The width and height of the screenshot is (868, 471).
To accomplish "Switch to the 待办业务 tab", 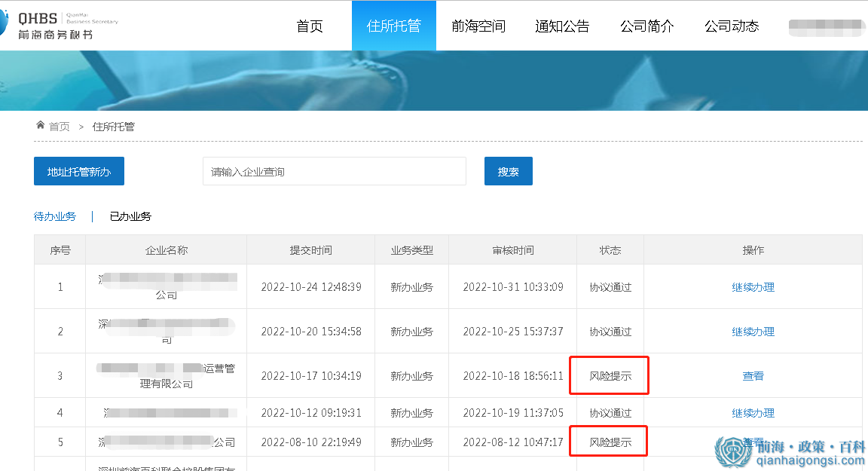I will point(55,216).
